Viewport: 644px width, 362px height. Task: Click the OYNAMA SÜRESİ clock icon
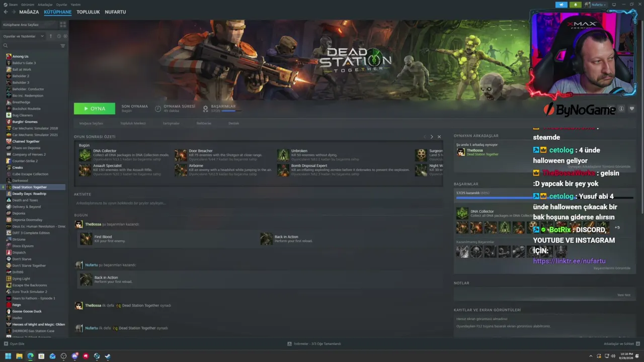tap(158, 109)
